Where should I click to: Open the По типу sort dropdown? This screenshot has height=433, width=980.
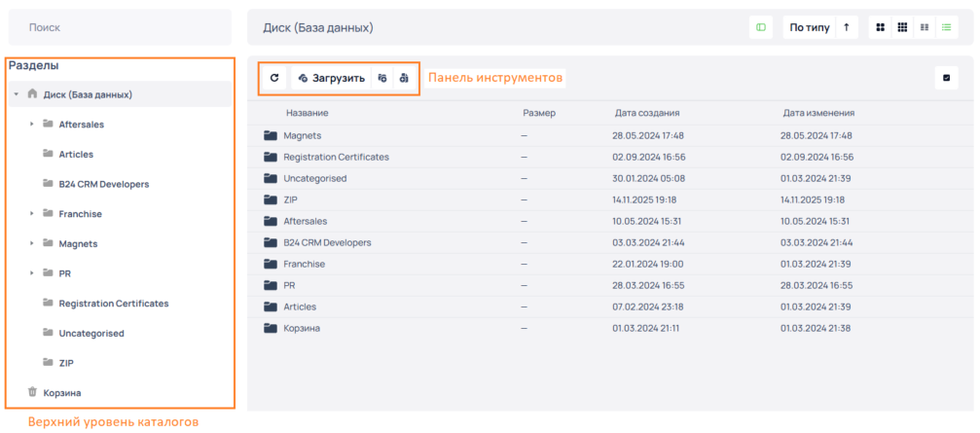809,27
